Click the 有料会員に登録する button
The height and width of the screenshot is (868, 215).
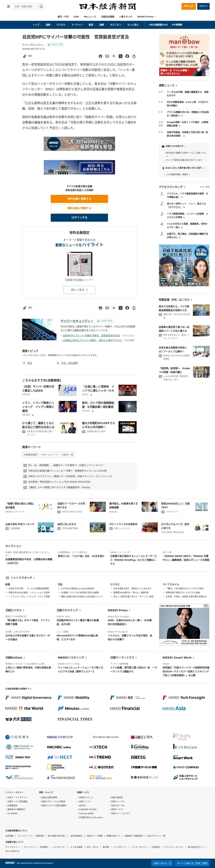pos(79,199)
